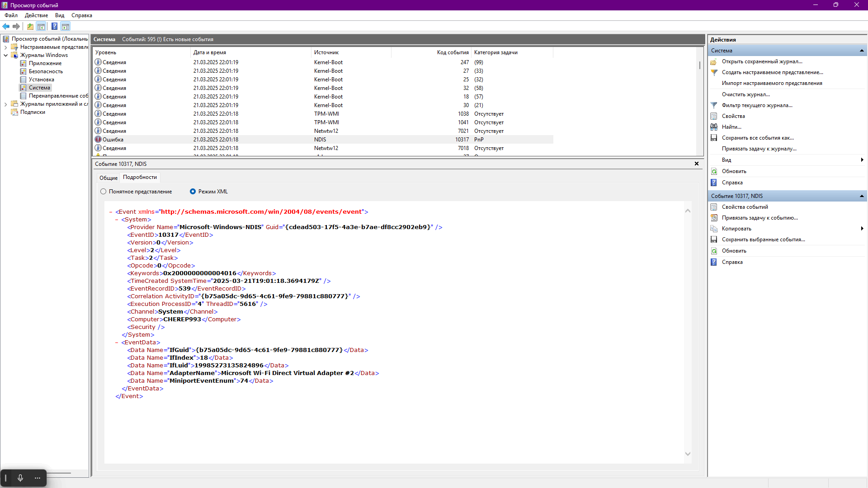The width and height of the screenshot is (868, 488).
Task: Select the Netwtw12 event row with code 7021
Action: coord(323,131)
